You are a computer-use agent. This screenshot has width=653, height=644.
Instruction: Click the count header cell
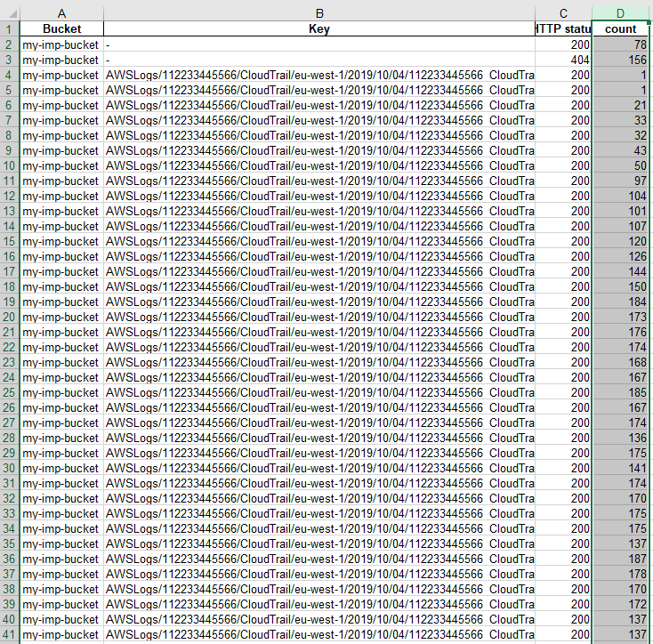[620, 28]
